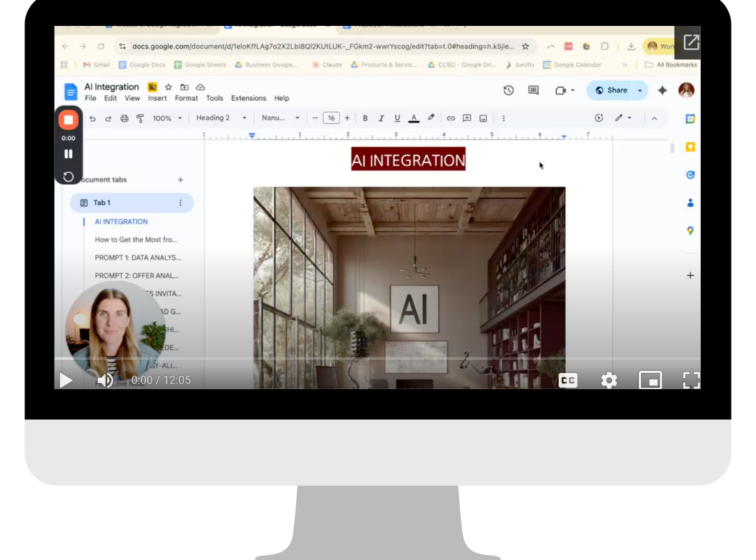Mute the video volume icon
Image resolution: width=756 pixels, height=560 pixels.
pos(104,380)
